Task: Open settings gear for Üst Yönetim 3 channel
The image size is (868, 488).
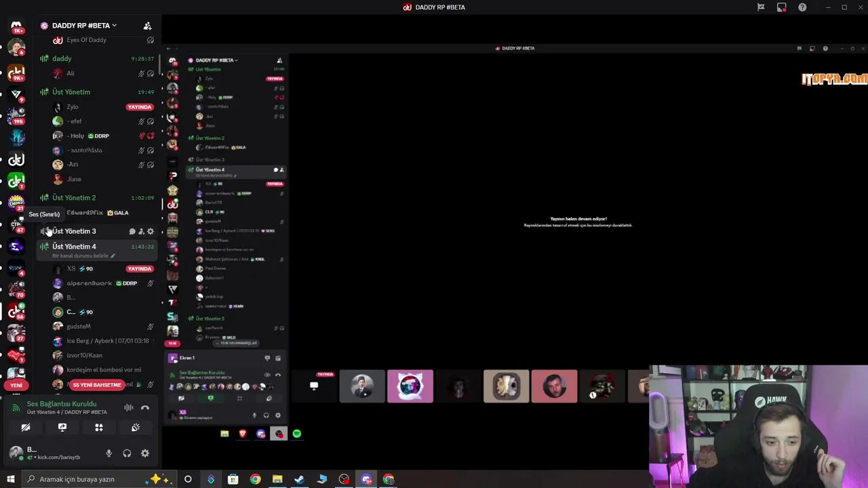Action: click(x=150, y=232)
